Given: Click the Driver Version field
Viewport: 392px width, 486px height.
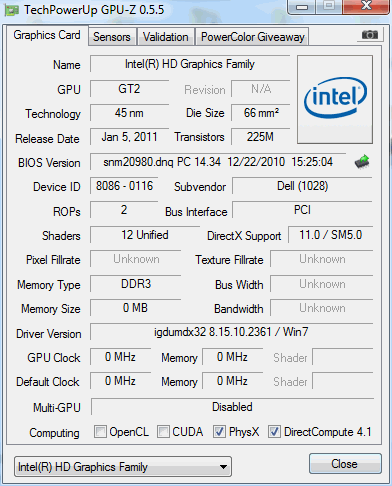Looking at the screenshot, I should [231, 332].
